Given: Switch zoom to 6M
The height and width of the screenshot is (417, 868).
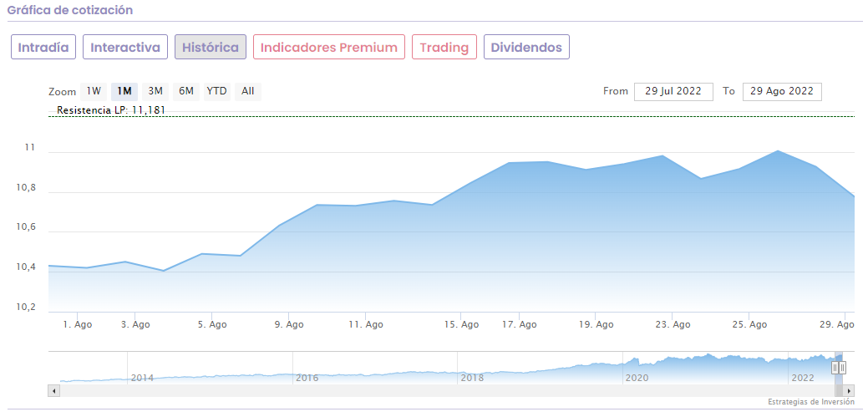Looking at the screenshot, I should [186, 91].
